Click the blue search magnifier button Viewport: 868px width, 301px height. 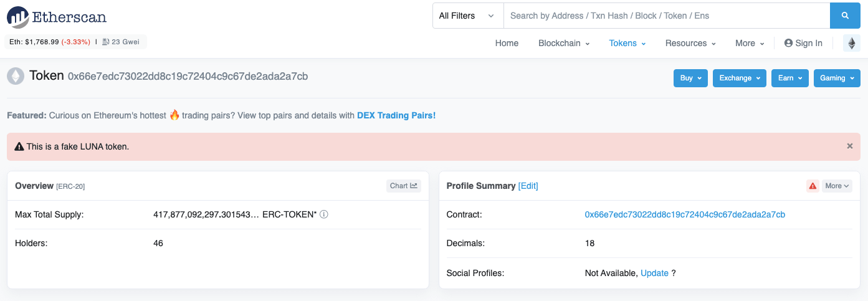(845, 16)
